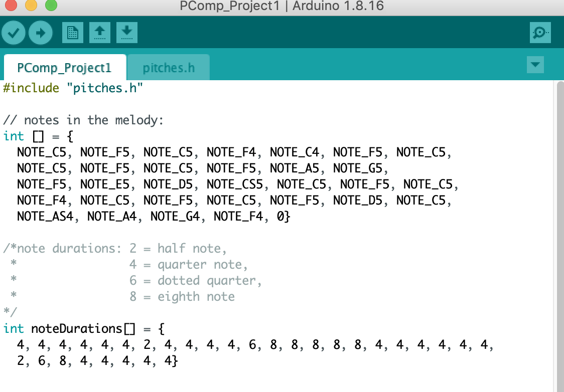564x392 pixels.
Task: Minimize the window with the yellow button
Action: (x=31, y=6)
